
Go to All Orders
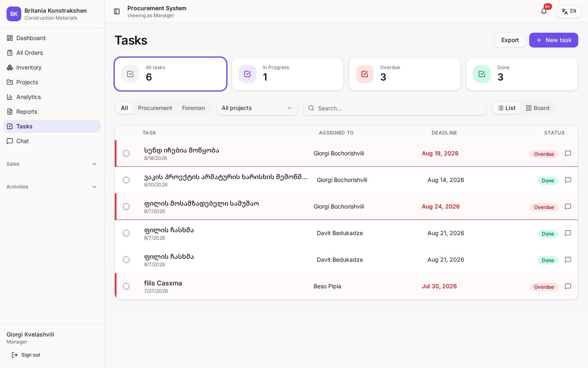[52, 53]
